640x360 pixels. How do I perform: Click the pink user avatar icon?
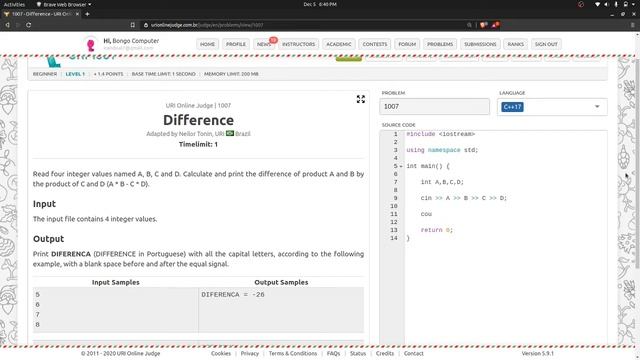pyautogui.click(x=91, y=44)
